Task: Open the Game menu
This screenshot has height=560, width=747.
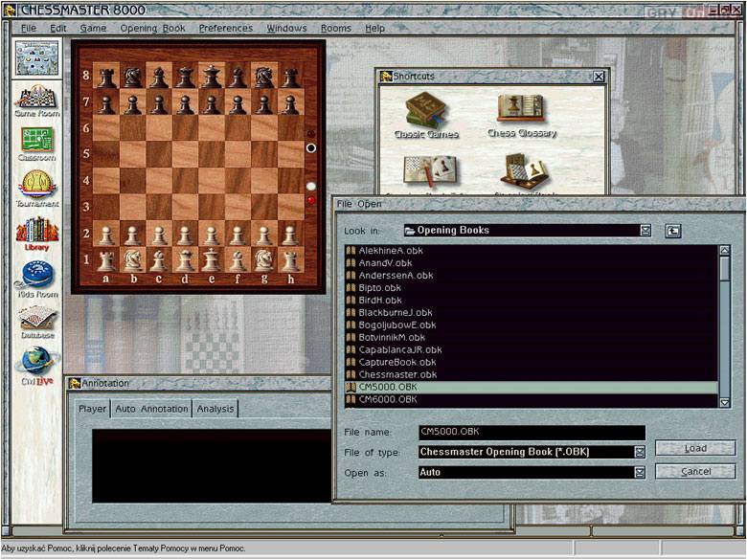Action: coord(93,28)
